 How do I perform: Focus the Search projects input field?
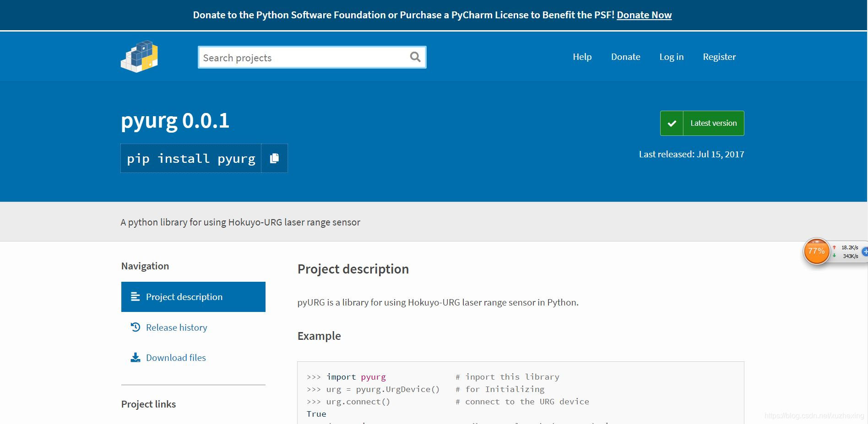tap(312, 57)
